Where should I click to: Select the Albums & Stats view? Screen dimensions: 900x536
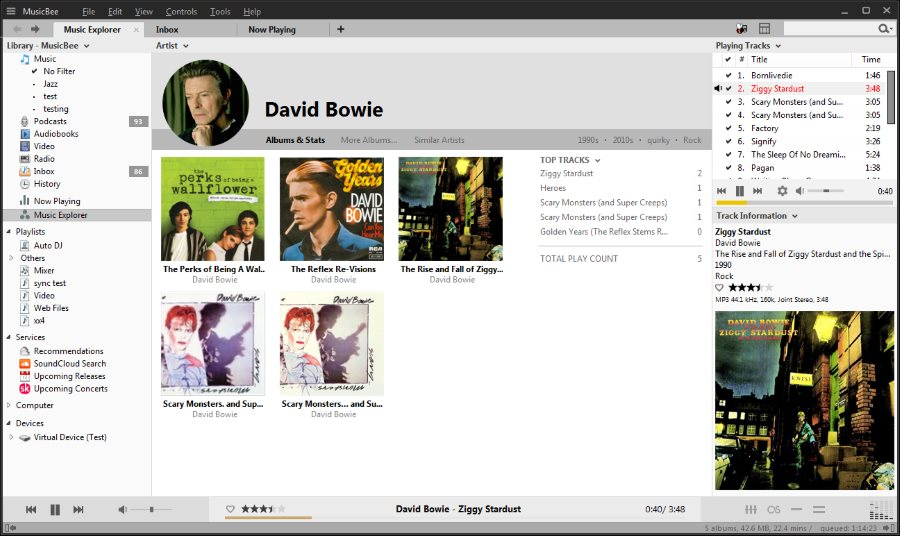[x=295, y=140]
